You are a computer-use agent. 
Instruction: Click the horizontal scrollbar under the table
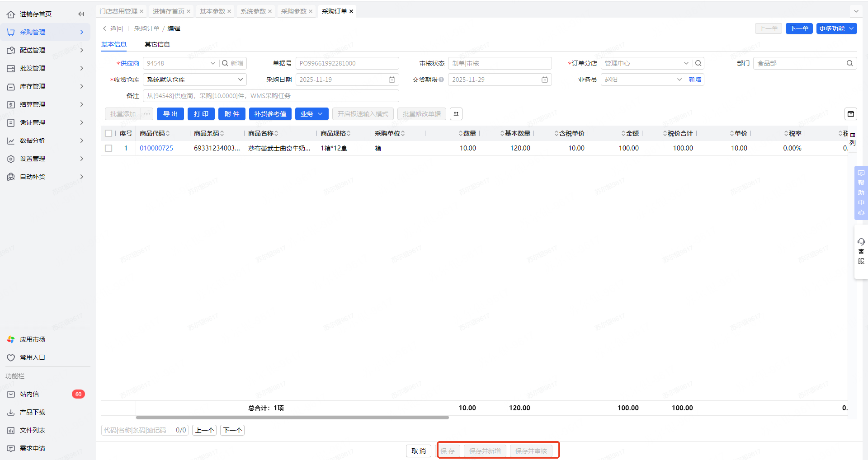pyautogui.click(x=292, y=418)
